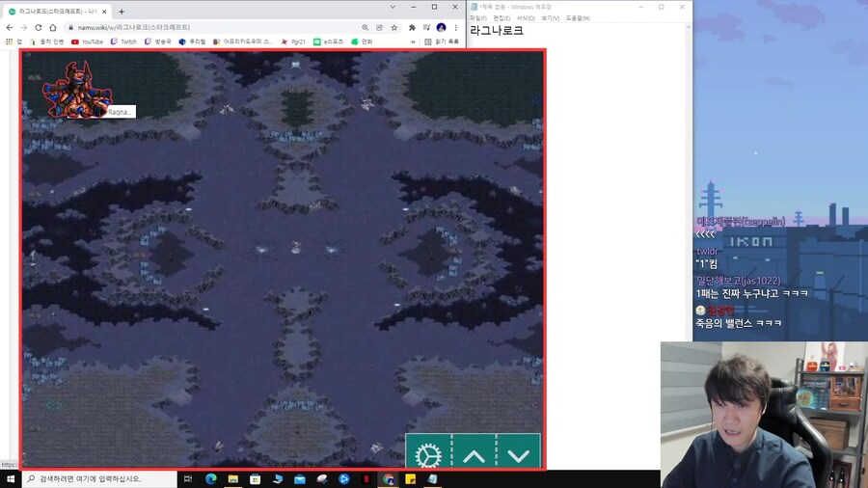The width and height of the screenshot is (868, 488).
Task: Open new tab with plus button
Action: (x=122, y=11)
